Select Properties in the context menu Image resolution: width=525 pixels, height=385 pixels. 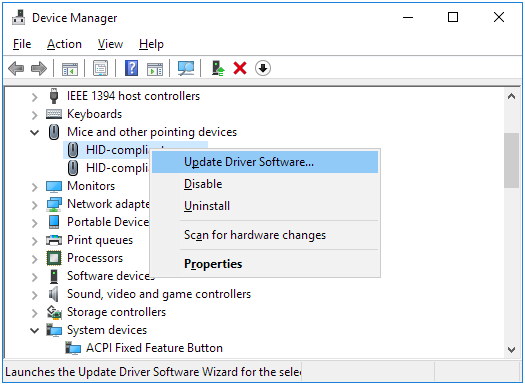[213, 264]
